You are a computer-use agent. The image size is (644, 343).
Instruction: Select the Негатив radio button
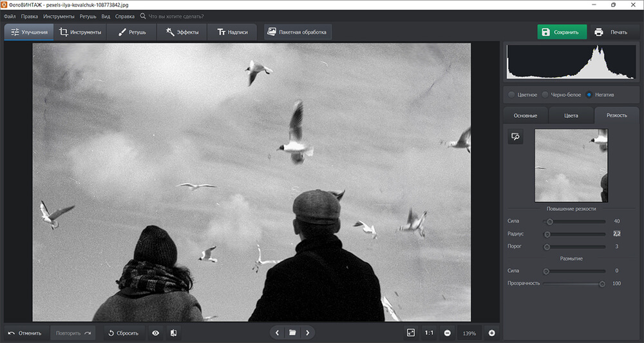tap(589, 95)
